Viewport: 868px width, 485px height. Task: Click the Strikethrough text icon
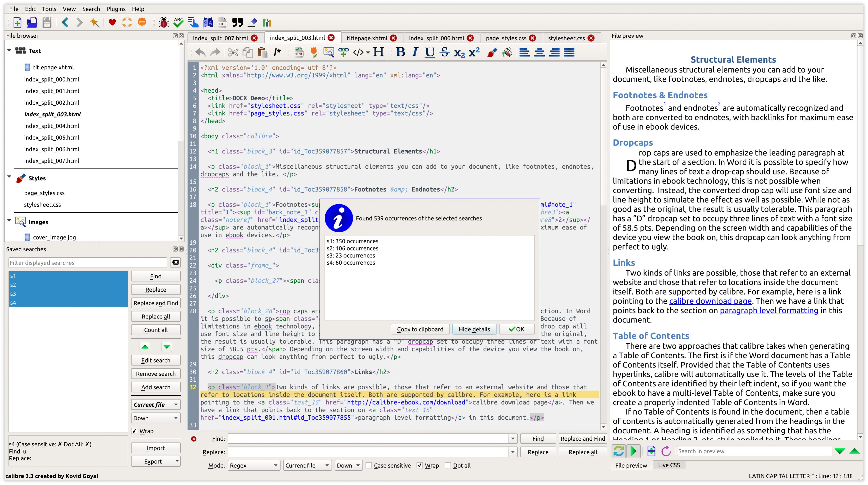[x=444, y=52]
